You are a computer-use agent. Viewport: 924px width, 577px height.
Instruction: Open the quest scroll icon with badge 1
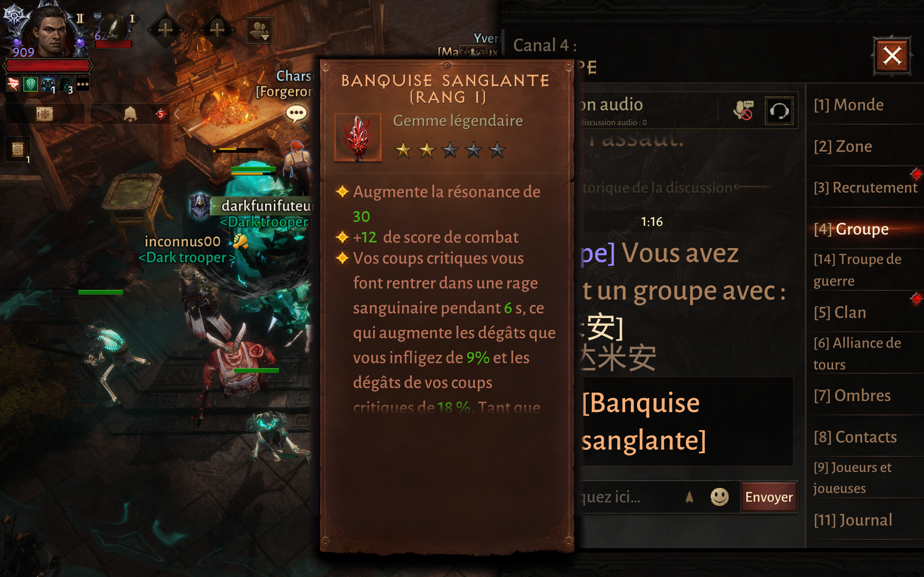[x=18, y=149]
